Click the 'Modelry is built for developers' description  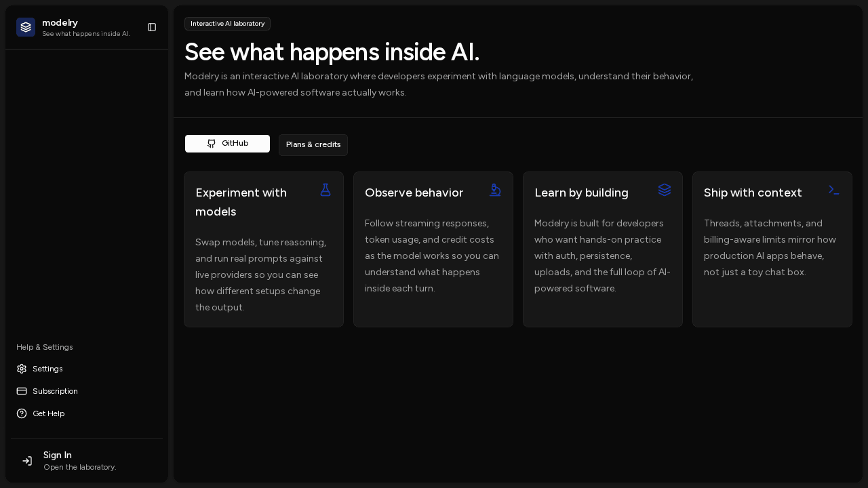point(602,256)
